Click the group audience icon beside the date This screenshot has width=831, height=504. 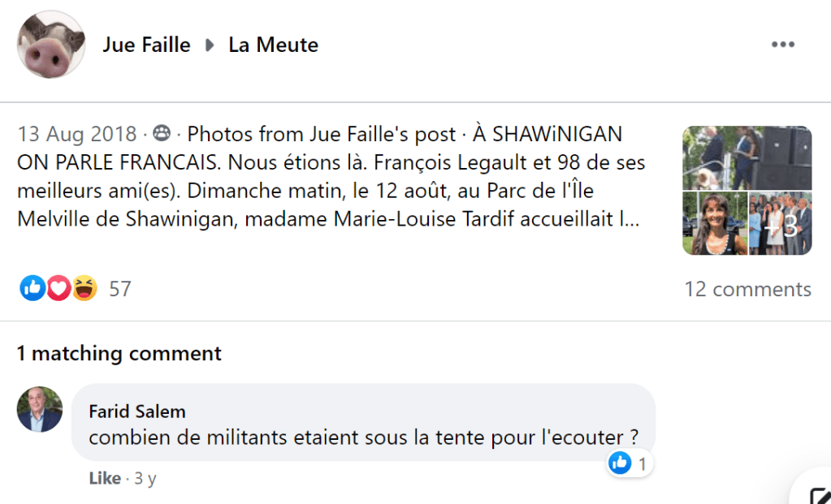tap(162, 134)
